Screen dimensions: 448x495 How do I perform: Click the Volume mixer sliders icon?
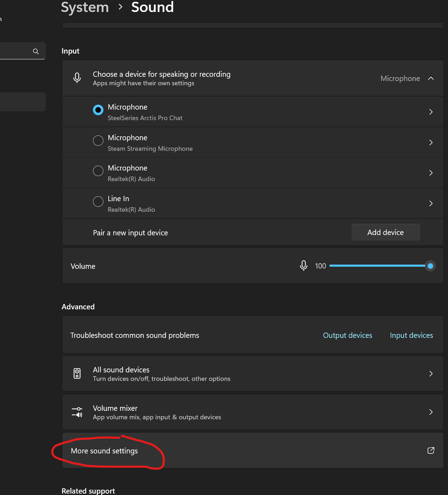(x=77, y=412)
